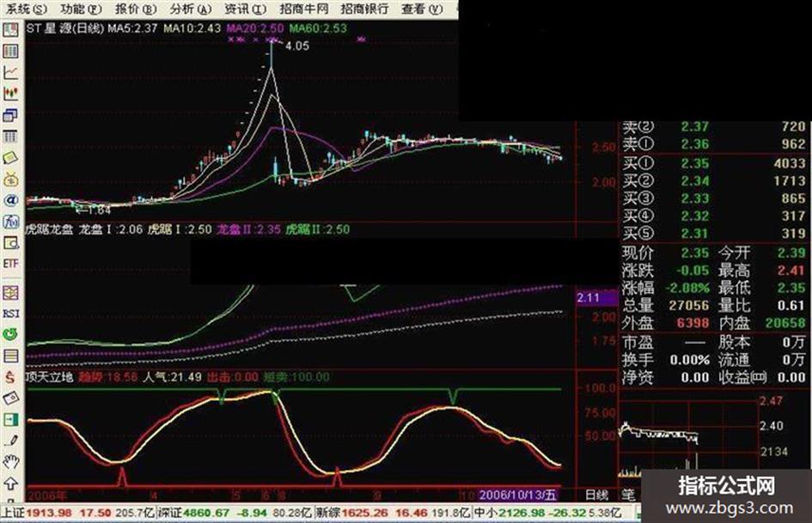The height and width of the screenshot is (523, 812).
Task: Click the search window magnifier icon
Action: pos(11,243)
